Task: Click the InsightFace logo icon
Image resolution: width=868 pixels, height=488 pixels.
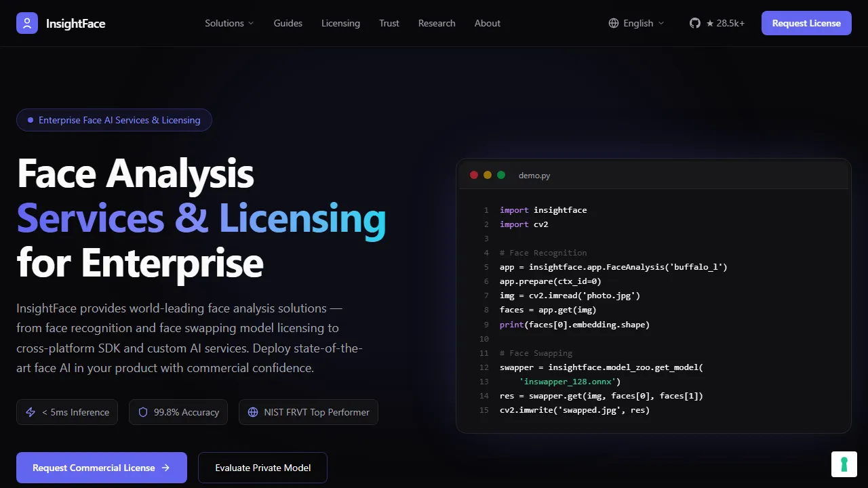Action: [x=27, y=23]
